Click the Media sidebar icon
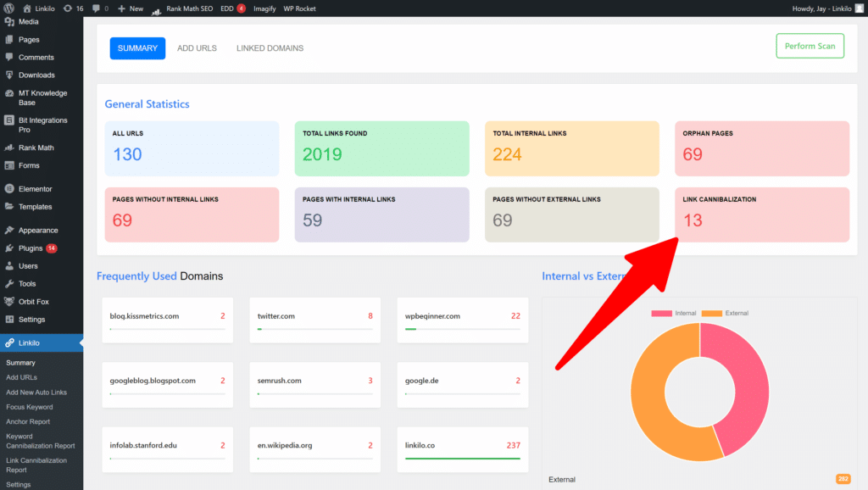Image resolution: width=868 pixels, height=490 pixels. point(9,21)
